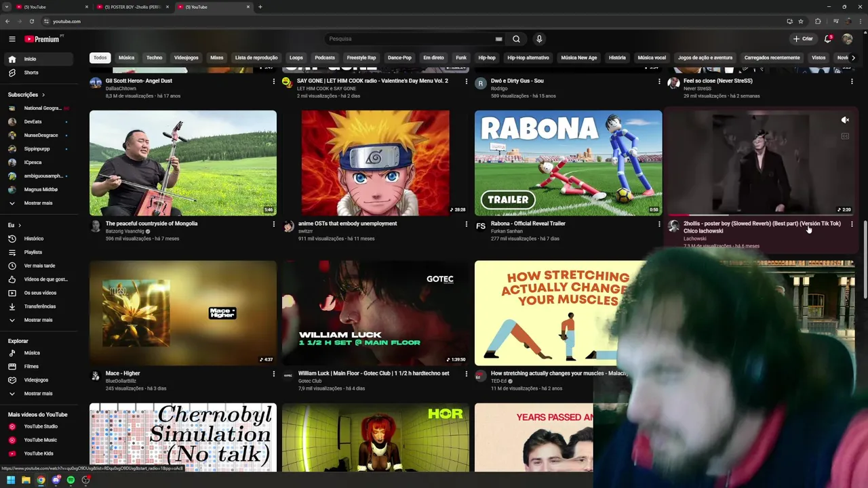The height and width of the screenshot is (488, 868).
Task: Open Transferências in sidebar
Action: pyautogui.click(x=39, y=306)
